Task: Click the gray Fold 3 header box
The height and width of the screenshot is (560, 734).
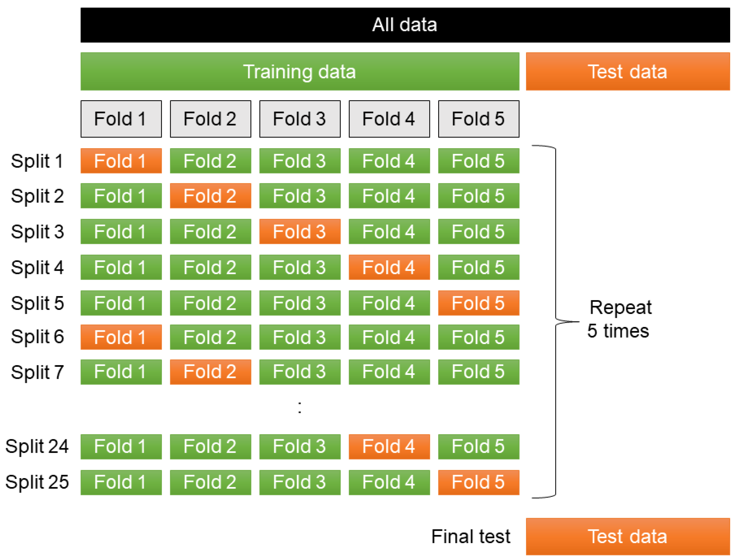Action: click(x=300, y=119)
